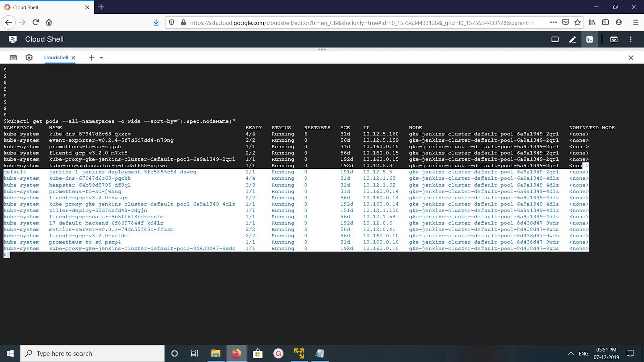This screenshot has width=644, height=362.
Task: Click IP address 10.12.0.41
Action: [x=379, y=229]
